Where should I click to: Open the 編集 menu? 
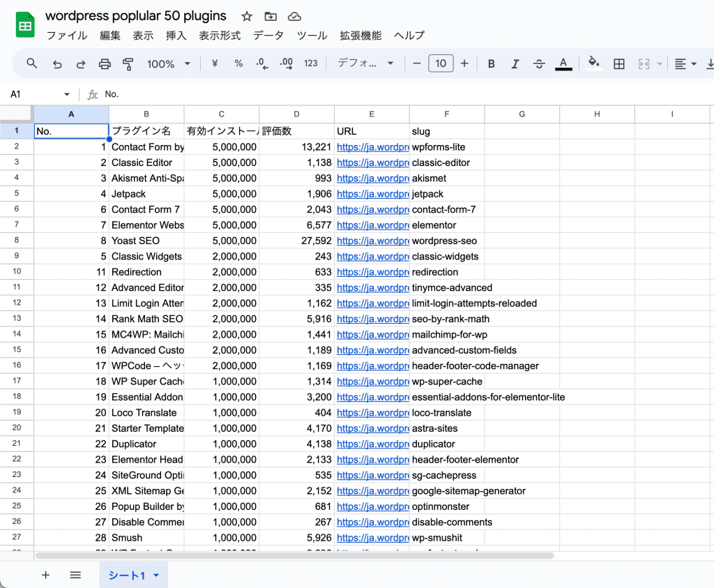click(110, 36)
